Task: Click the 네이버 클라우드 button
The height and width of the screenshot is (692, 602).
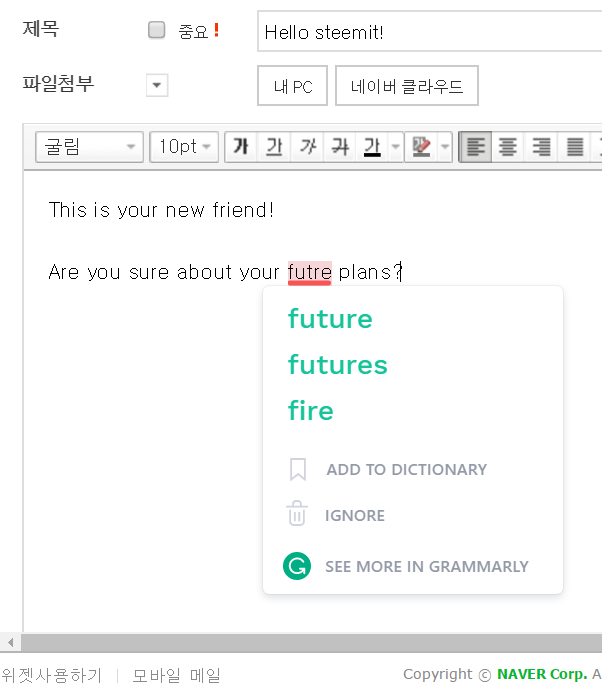Action: pos(406,86)
